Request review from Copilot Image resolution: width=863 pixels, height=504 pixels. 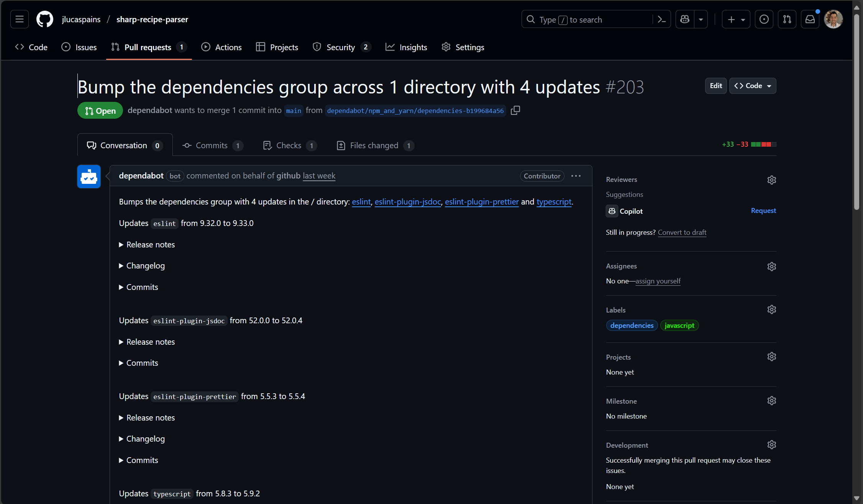(763, 211)
